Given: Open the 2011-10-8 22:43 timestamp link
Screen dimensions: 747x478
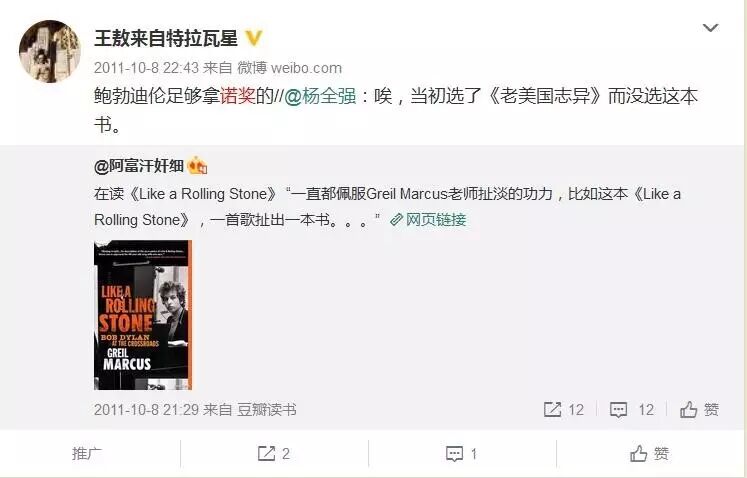Looking at the screenshot, I should (x=146, y=68).
